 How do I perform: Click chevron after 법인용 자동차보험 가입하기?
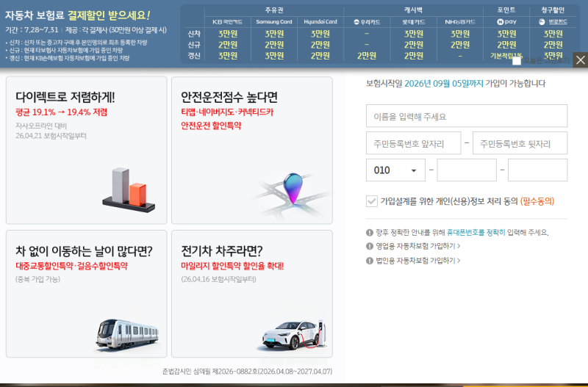tap(459, 261)
